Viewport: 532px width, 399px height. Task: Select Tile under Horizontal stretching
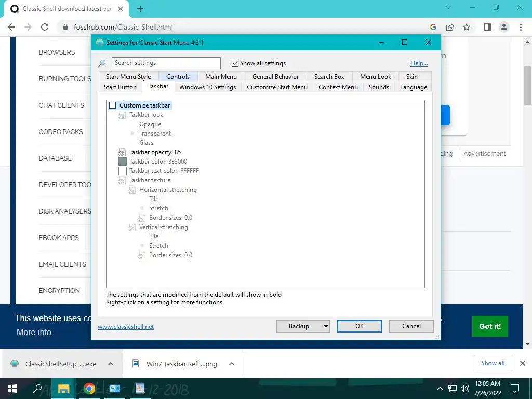[x=154, y=199]
